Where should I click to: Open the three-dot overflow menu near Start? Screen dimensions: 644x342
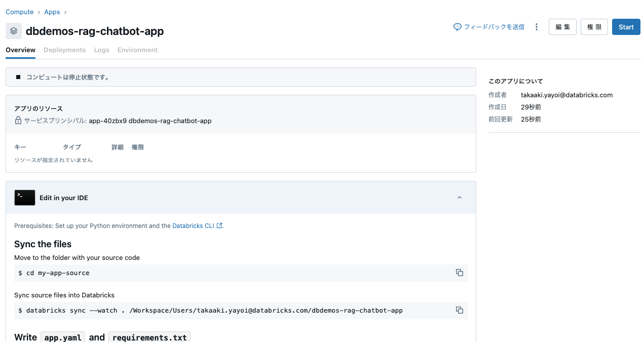[537, 27]
